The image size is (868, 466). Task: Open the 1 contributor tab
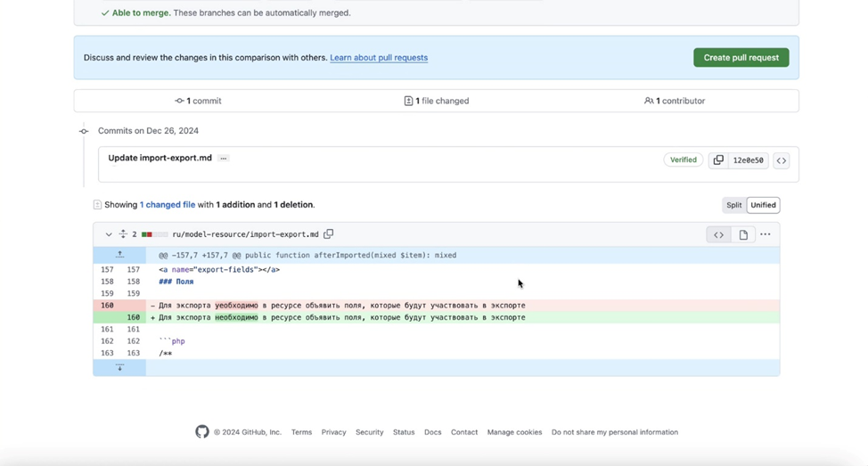(x=675, y=101)
